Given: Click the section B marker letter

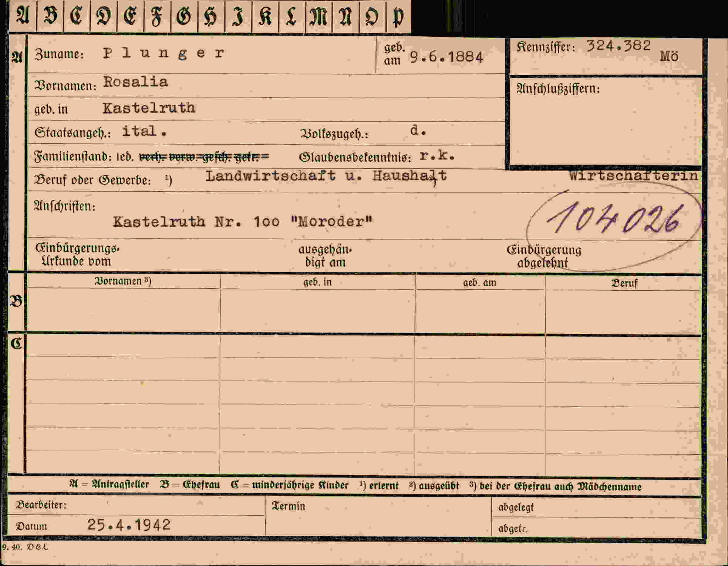Looking at the screenshot, I should pos(16,301).
